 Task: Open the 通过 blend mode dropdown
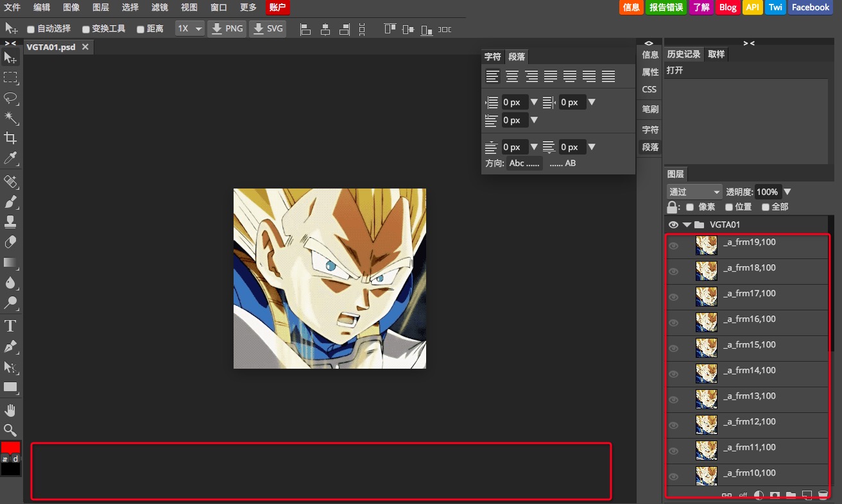coord(695,192)
